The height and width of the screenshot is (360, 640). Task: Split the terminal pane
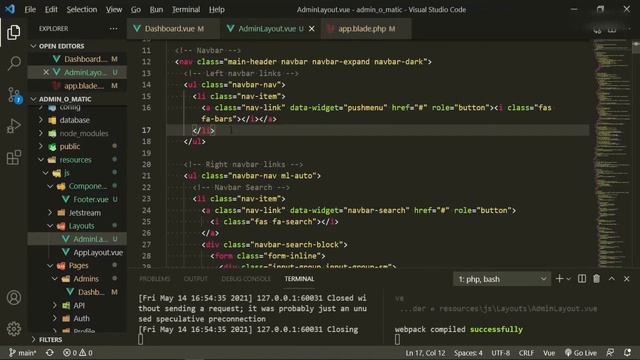pos(582,279)
